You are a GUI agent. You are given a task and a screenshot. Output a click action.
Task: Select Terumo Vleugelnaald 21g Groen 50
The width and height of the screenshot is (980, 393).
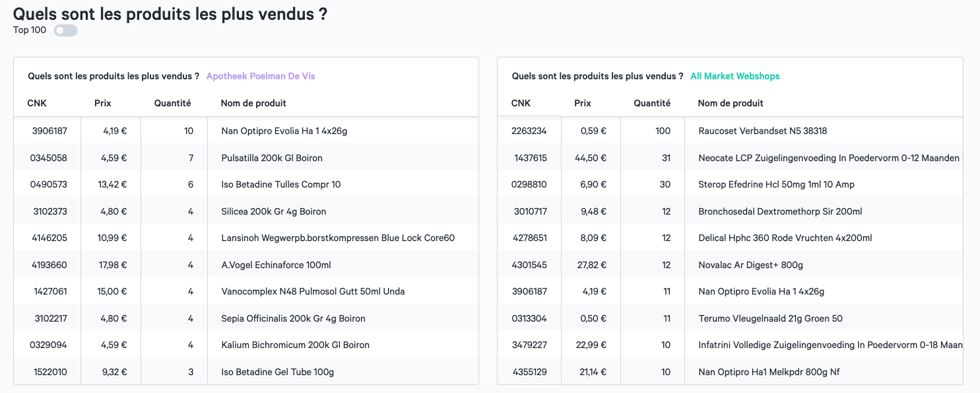[x=770, y=318]
